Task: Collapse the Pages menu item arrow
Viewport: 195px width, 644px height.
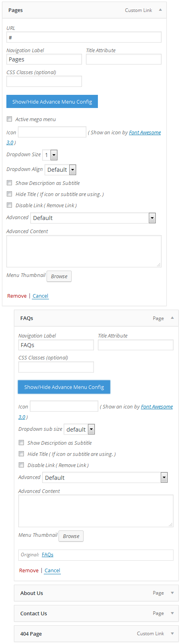Action: point(160,10)
